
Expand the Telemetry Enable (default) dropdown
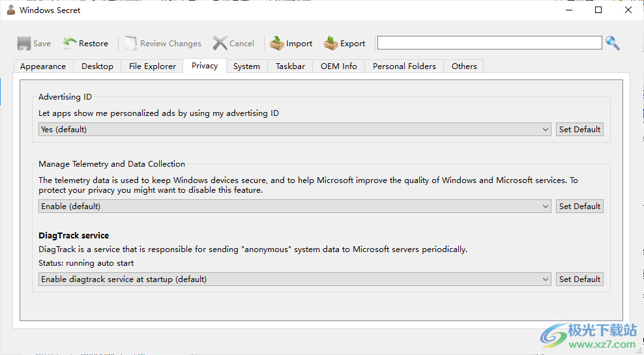click(x=295, y=206)
